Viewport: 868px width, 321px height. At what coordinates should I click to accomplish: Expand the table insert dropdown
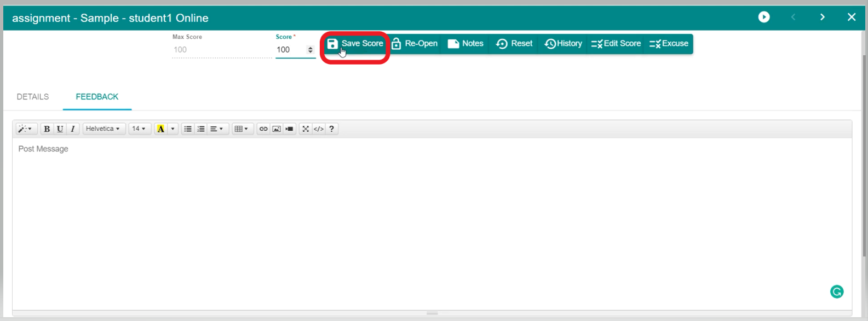click(x=242, y=129)
